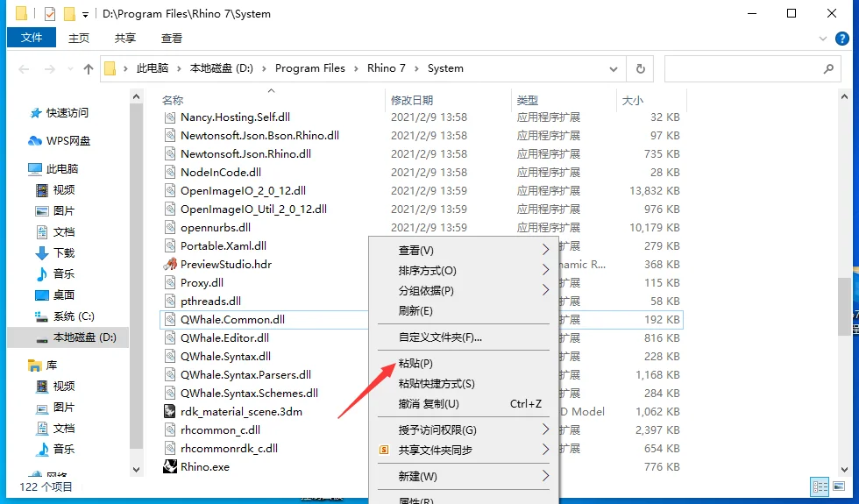Open the help question mark icon

pyautogui.click(x=842, y=39)
